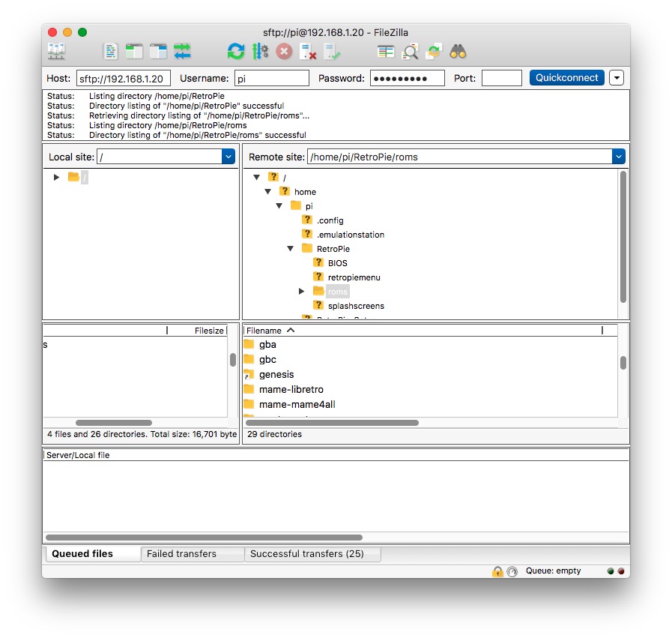Collapse the remote root directory tree
Image resolution: width=672 pixels, height=638 pixels.
[x=257, y=177]
